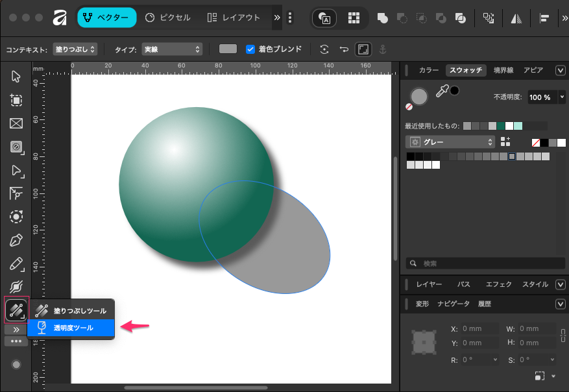
Task: Switch to the ピクセル persona
Action: [167, 18]
